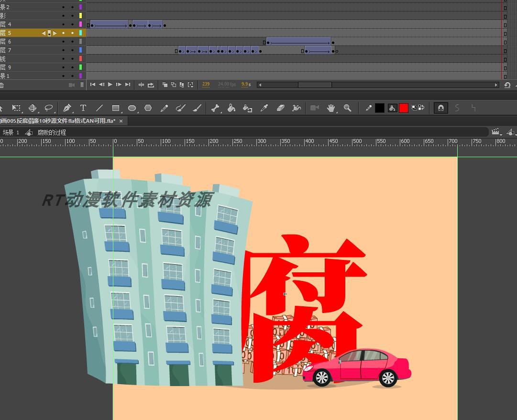Select the Text tool
517x420 pixels.
click(x=84, y=108)
